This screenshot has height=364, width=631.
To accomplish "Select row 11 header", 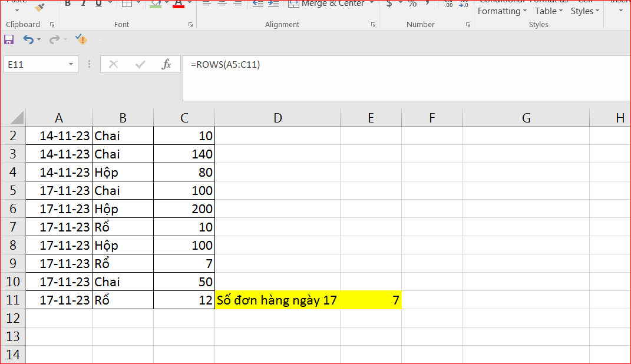I will [13, 300].
